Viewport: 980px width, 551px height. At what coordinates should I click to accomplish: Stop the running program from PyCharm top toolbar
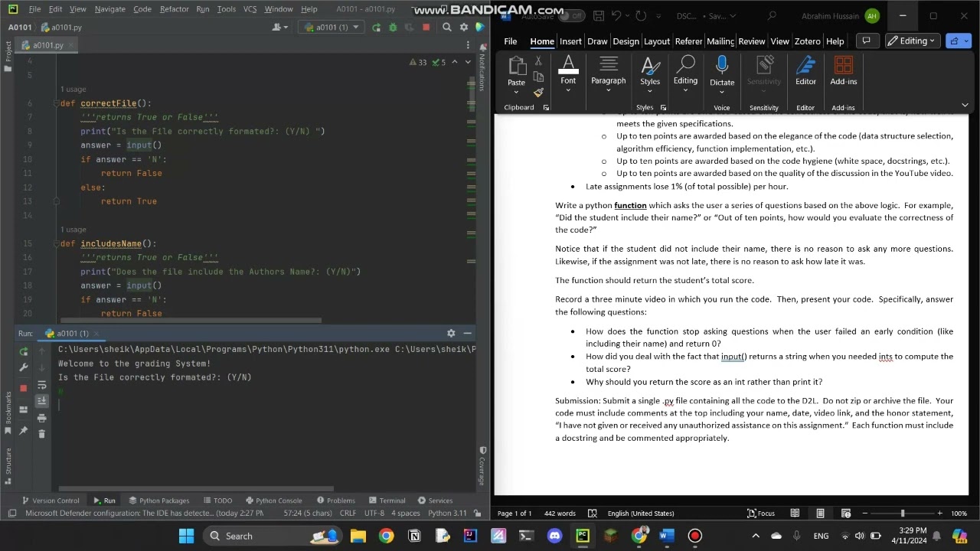click(x=426, y=28)
